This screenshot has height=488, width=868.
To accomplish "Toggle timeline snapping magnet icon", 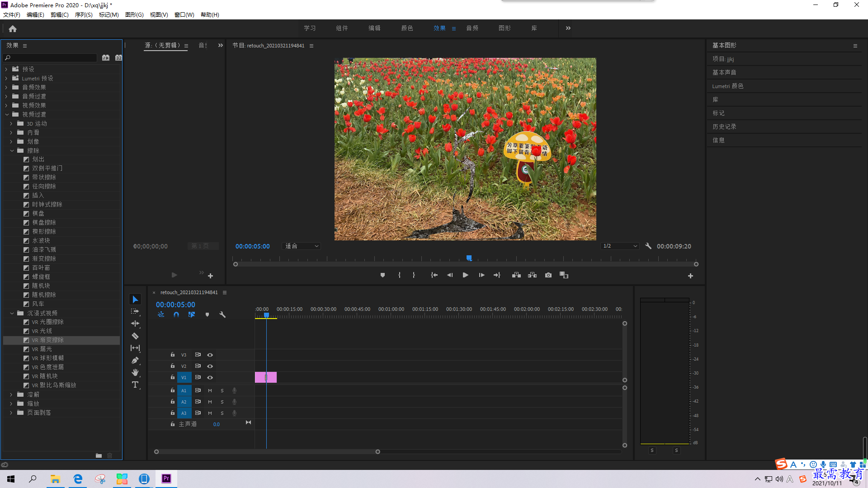I will point(176,314).
